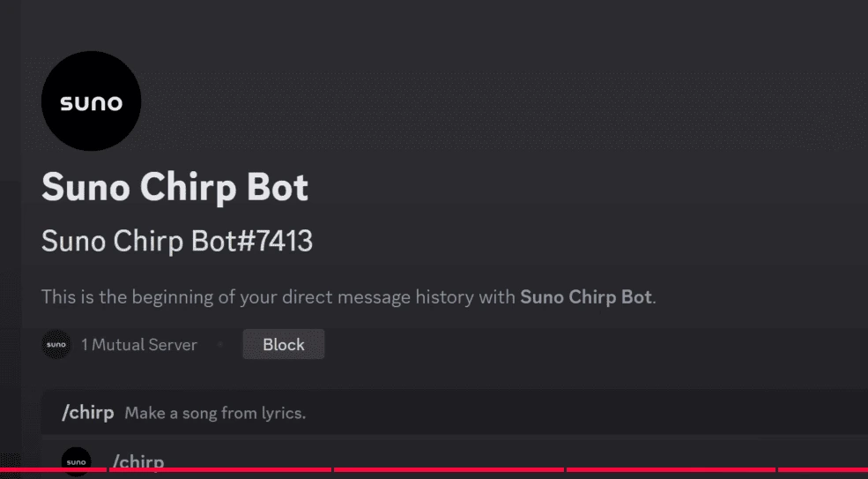Select the /chirp command header row
The height and width of the screenshot is (479, 868).
pos(454,413)
